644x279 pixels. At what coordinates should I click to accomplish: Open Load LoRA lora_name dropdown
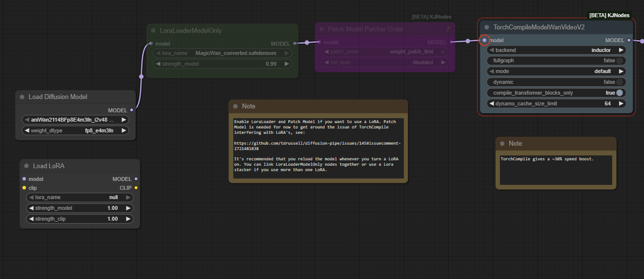[x=80, y=197]
